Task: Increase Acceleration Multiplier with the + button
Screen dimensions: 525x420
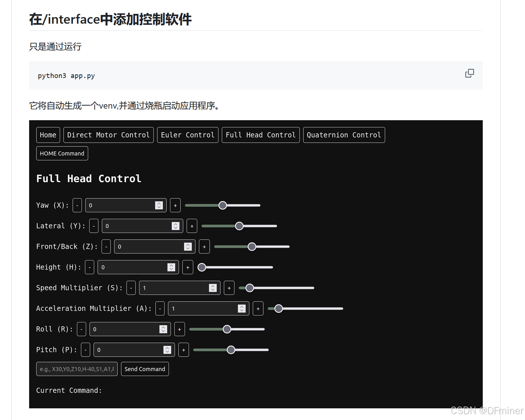Action: tap(258, 308)
